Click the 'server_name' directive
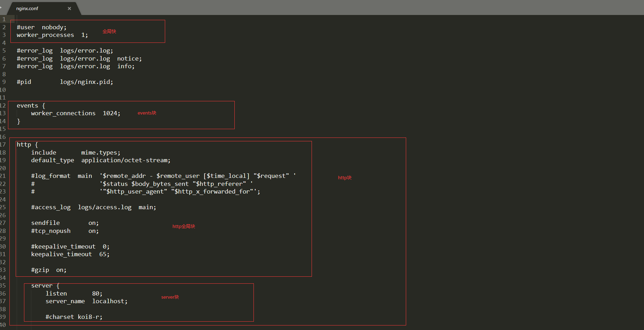This screenshot has height=330, width=644. coord(65,301)
